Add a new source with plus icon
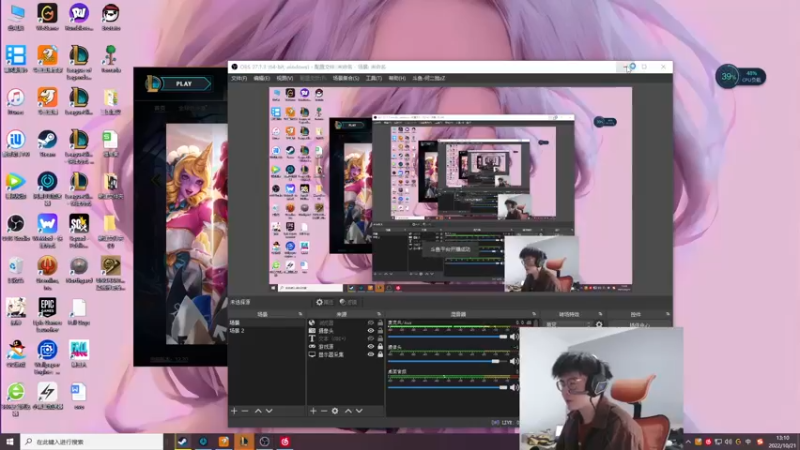 (x=313, y=411)
